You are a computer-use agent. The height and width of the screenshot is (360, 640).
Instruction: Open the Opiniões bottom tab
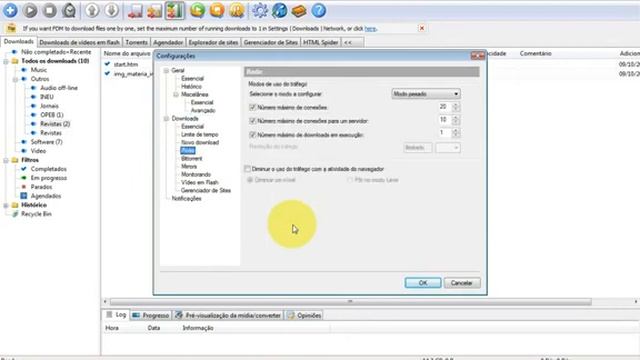click(304, 316)
